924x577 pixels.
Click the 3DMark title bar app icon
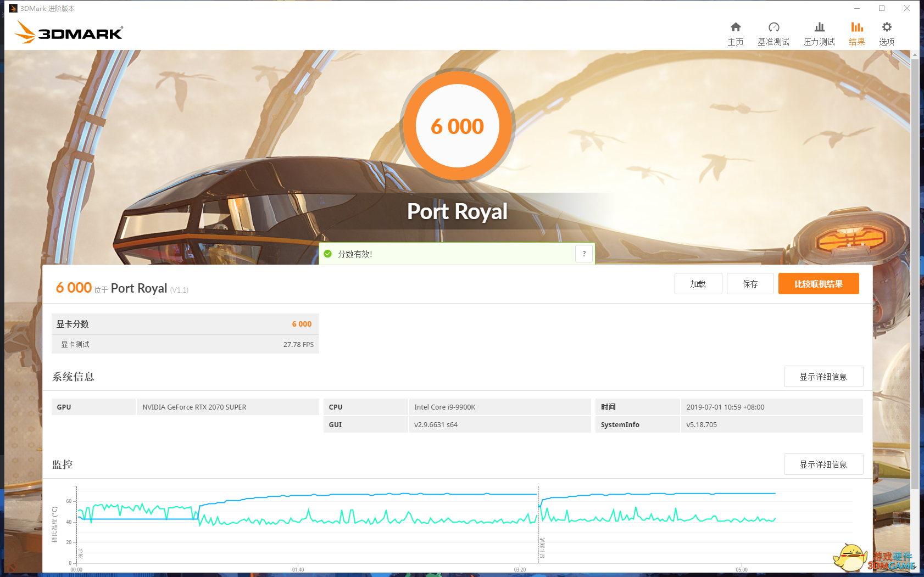[13, 8]
